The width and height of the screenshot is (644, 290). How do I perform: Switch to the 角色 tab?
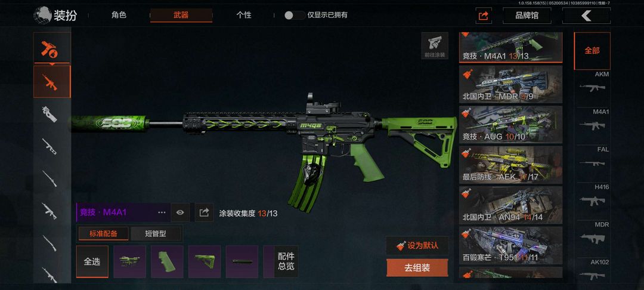coord(119,15)
